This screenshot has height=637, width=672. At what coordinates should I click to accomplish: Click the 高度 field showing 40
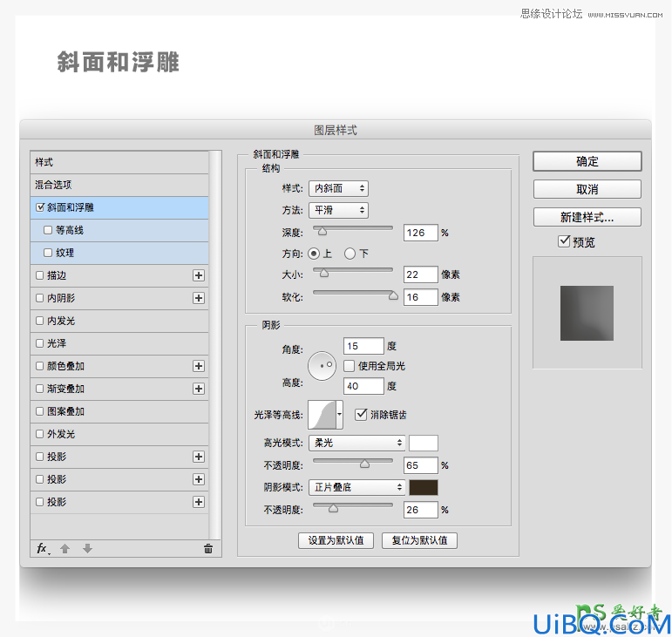click(x=363, y=386)
